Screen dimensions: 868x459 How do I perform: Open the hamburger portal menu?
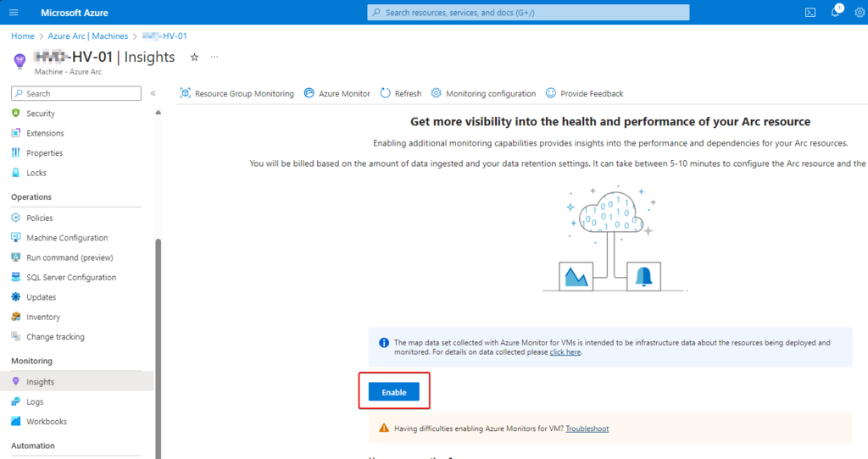point(14,12)
